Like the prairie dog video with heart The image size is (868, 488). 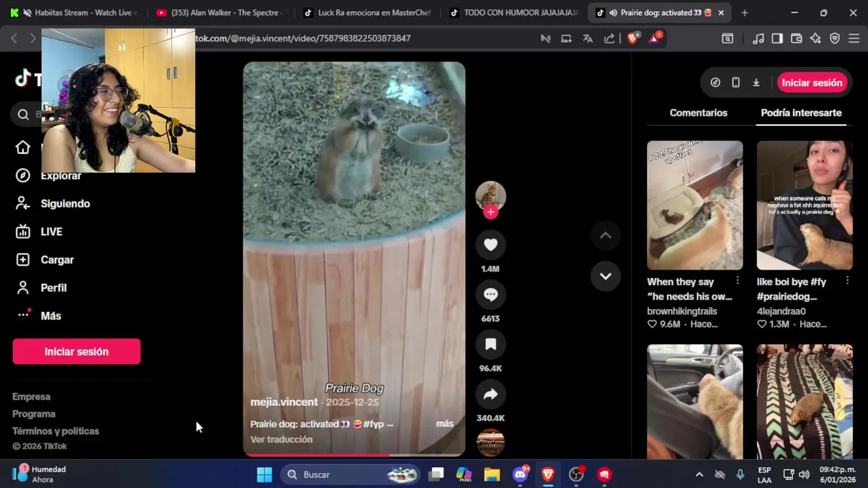(x=490, y=245)
